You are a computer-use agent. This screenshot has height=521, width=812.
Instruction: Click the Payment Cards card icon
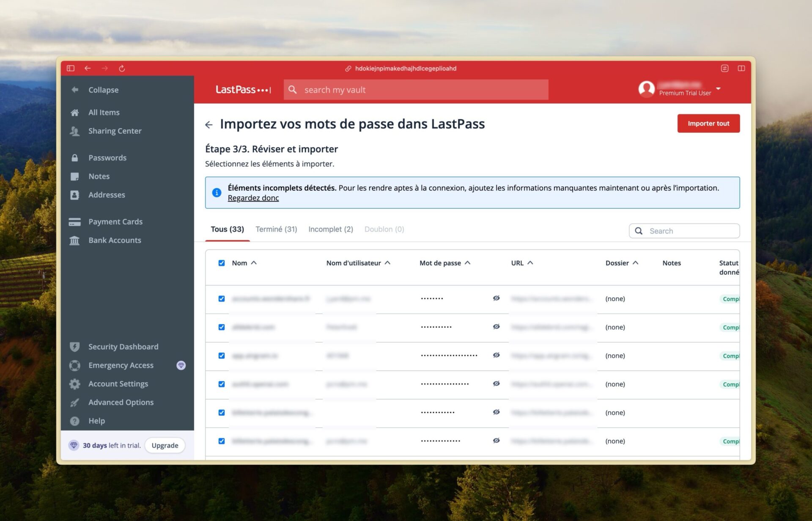(75, 222)
